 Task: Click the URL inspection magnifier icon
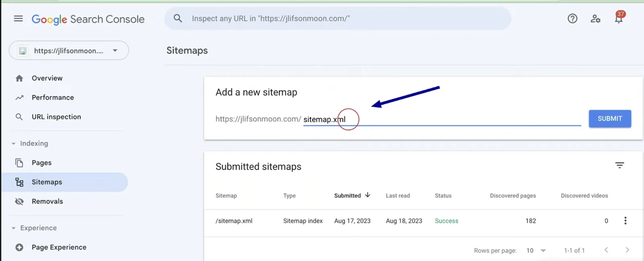(x=19, y=117)
